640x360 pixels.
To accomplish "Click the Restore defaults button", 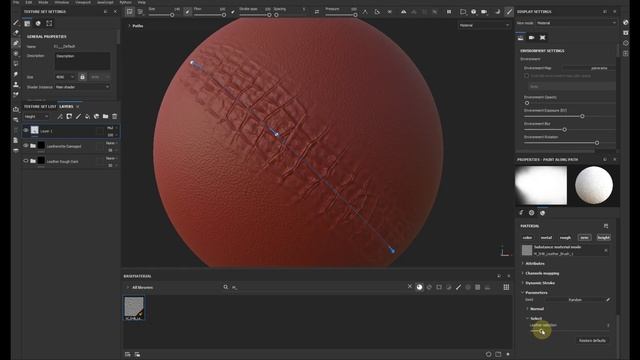I will [592, 340].
